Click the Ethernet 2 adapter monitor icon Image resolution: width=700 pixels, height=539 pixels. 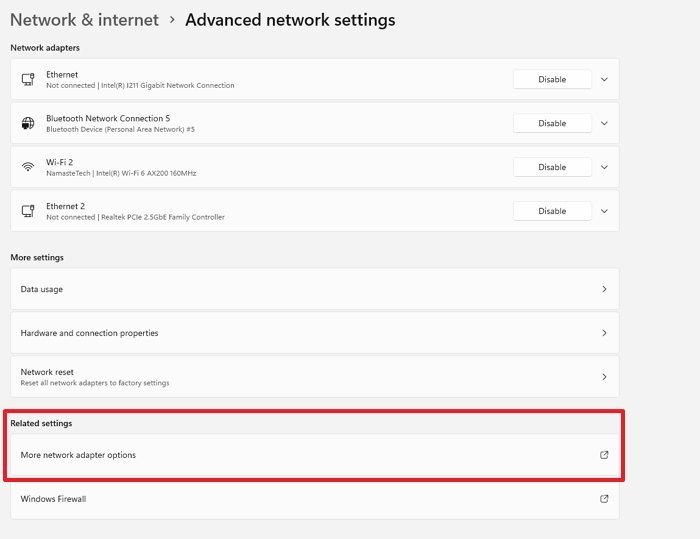pyautogui.click(x=28, y=211)
